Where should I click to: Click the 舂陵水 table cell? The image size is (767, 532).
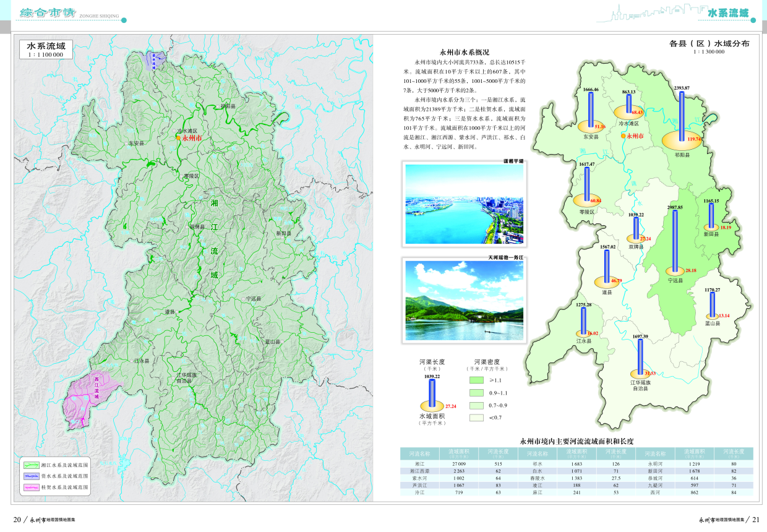pyautogui.click(x=538, y=478)
